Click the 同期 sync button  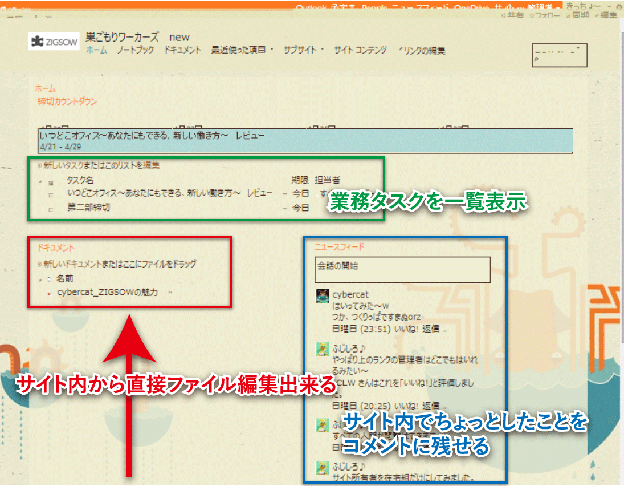click(578, 15)
